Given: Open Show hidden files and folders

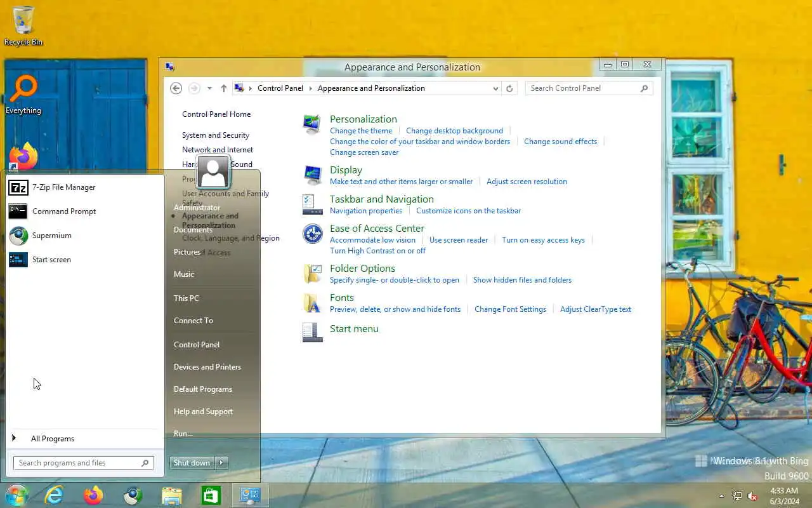Looking at the screenshot, I should (522, 280).
